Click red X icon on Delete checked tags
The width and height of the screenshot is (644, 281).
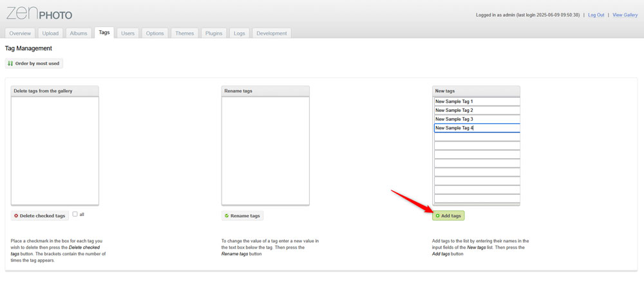point(16,216)
